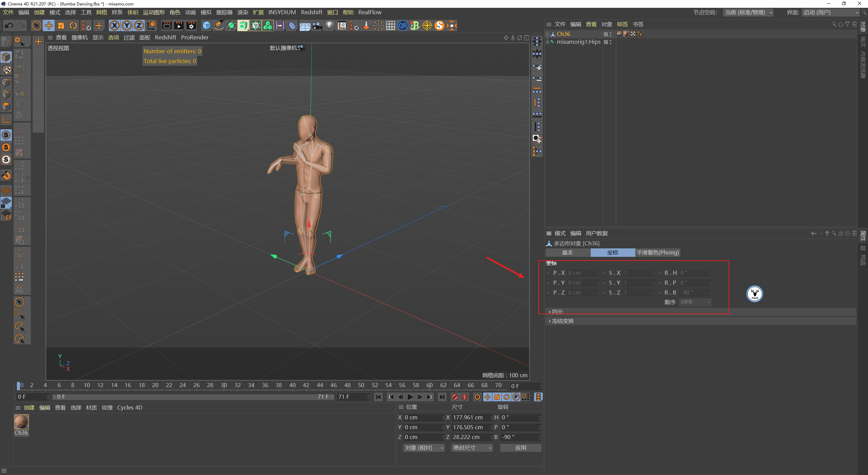Add a Camera to the scene
This screenshot has width=868, height=475.
317,25
